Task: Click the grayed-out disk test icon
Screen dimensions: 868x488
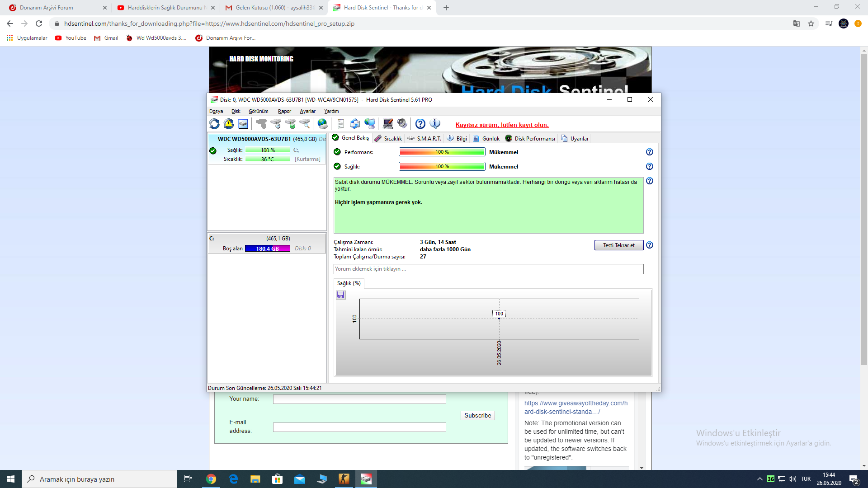Action: point(261,124)
